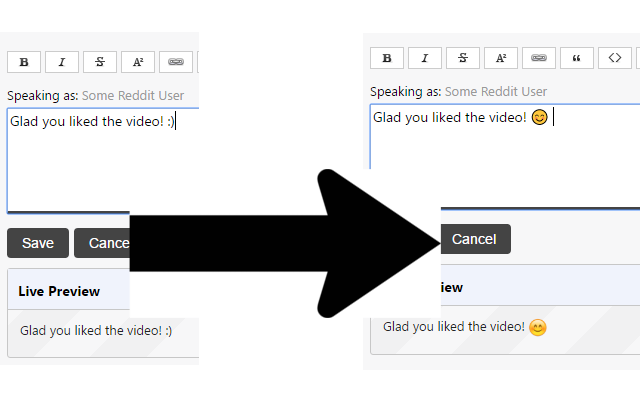
Task: Select superscript tool in the left editor
Action: coord(138,62)
